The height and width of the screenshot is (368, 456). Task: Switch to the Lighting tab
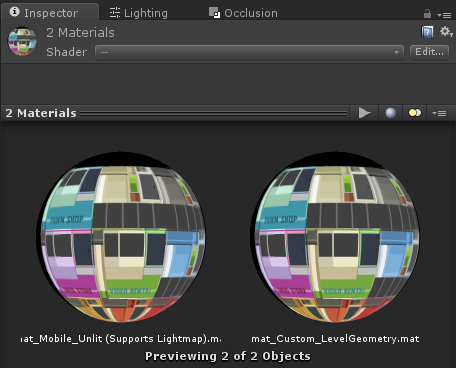[139, 13]
